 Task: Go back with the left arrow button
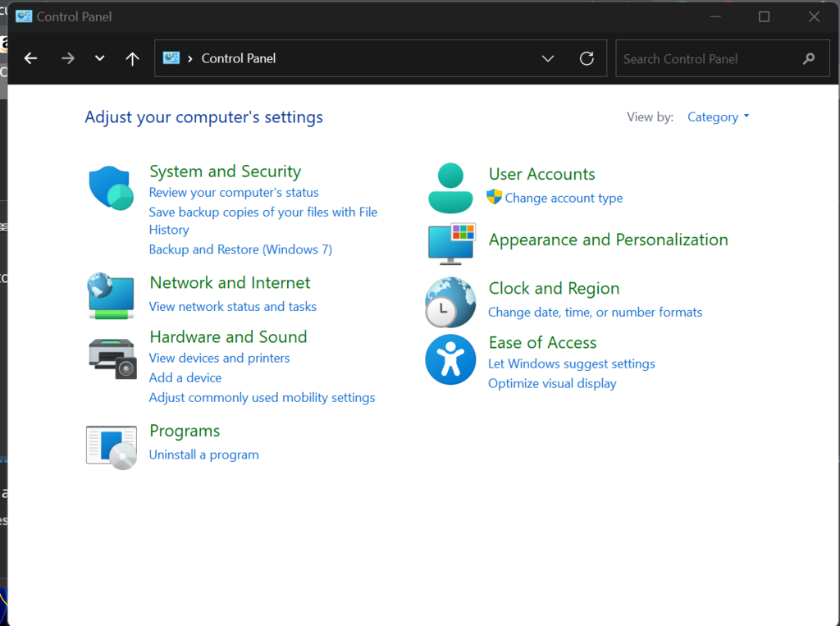pyautogui.click(x=31, y=58)
